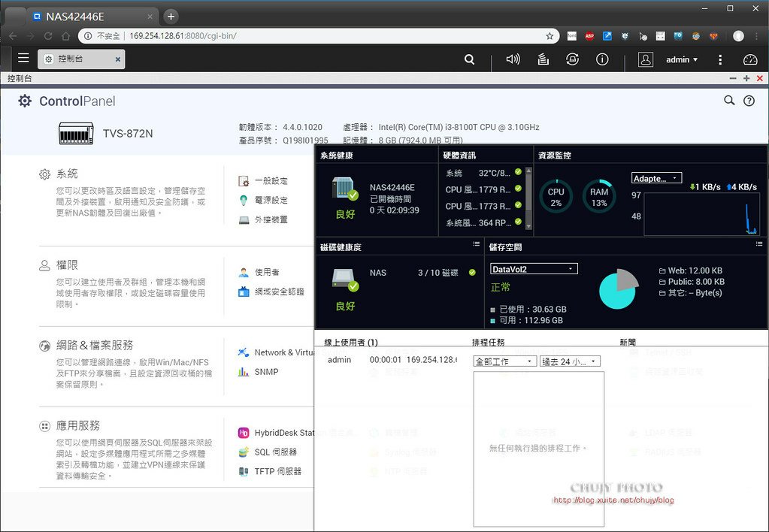Image resolution: width=769 pixels, height=532 pixels.
Task: Open new browser tab
Action: point(171,17)
